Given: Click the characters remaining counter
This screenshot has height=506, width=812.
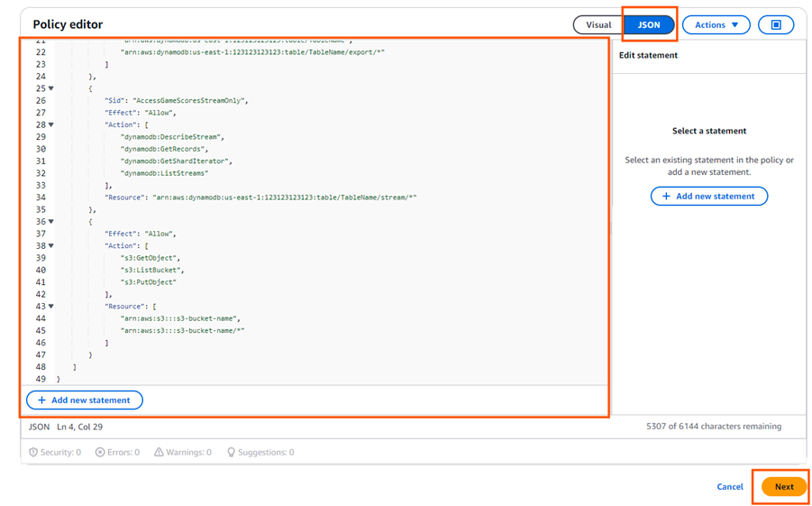Looking at the screenshot, I should (714, 427).
